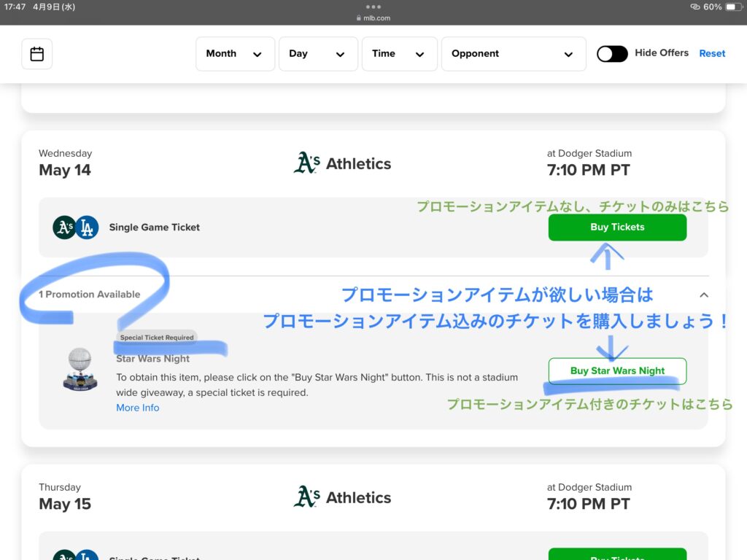Open the More Info link for Star Wars Night

click(138, 408)
